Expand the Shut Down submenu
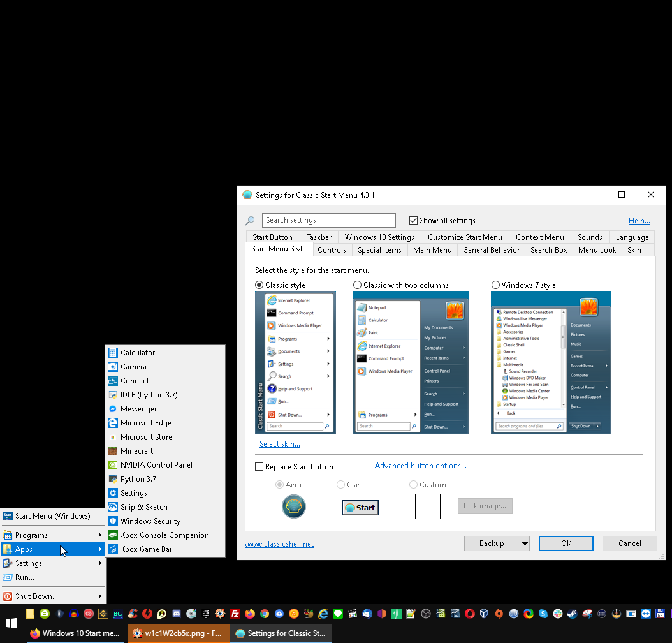The image size is (672, 643). (53, 596)
